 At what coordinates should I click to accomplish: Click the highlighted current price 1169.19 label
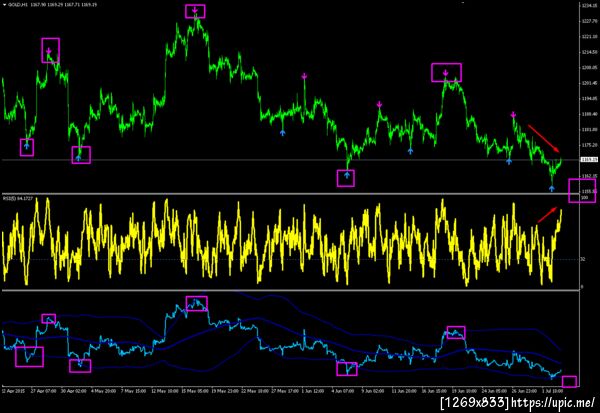point(590,159)
